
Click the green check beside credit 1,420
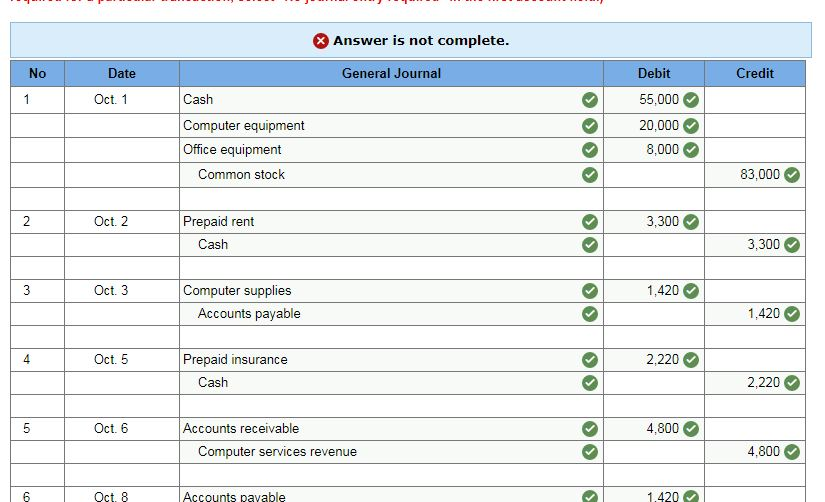(x=792, y=314)
